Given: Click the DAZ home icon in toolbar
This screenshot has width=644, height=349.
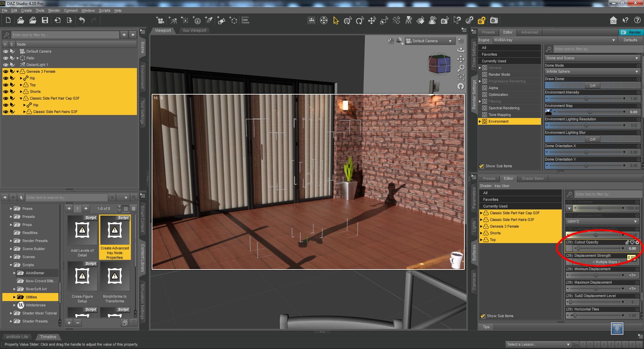Looking at the screenshot, I should (x=613, y=20).
